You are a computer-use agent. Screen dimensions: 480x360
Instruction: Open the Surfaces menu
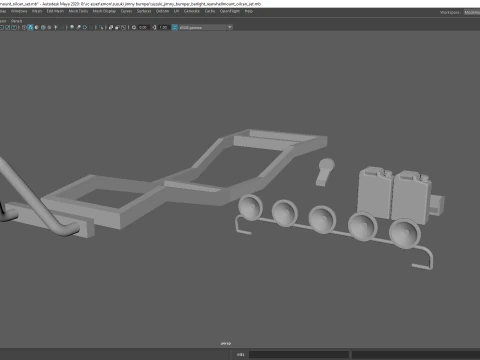pyautogui.click(x=144, y=11)
